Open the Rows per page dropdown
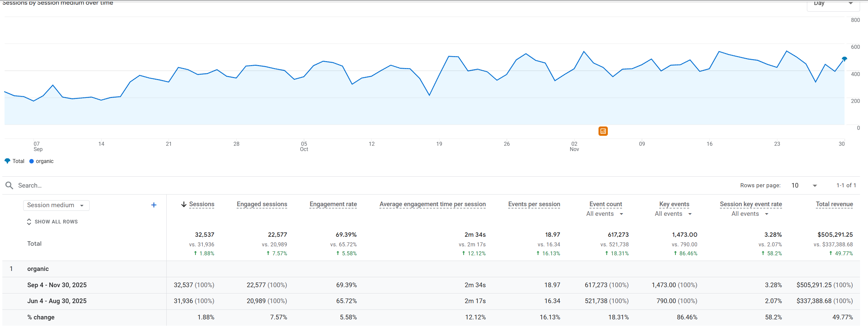The image size is (868, 333). 804,185
